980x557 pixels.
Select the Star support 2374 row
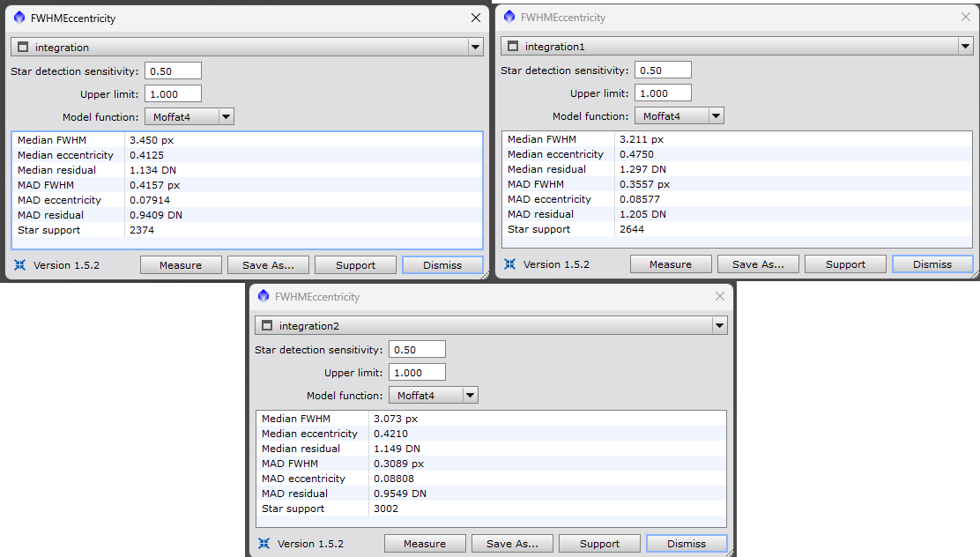point(248,230)
